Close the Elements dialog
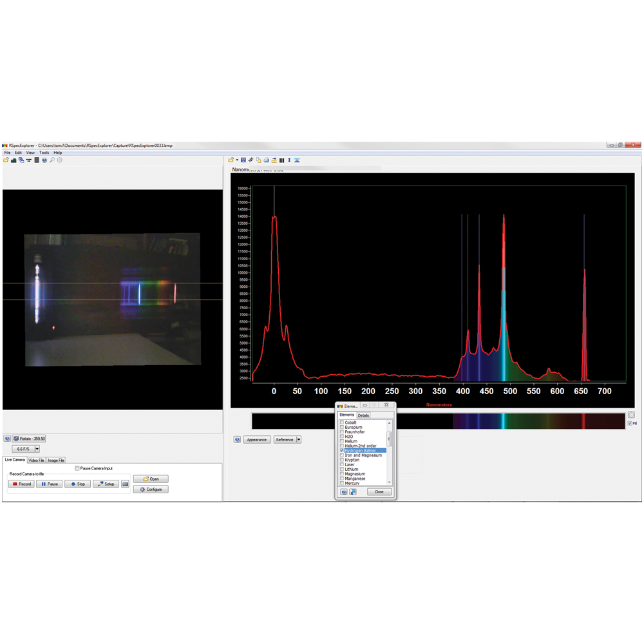This screenshot has height=644, width=644. (379, 491)
